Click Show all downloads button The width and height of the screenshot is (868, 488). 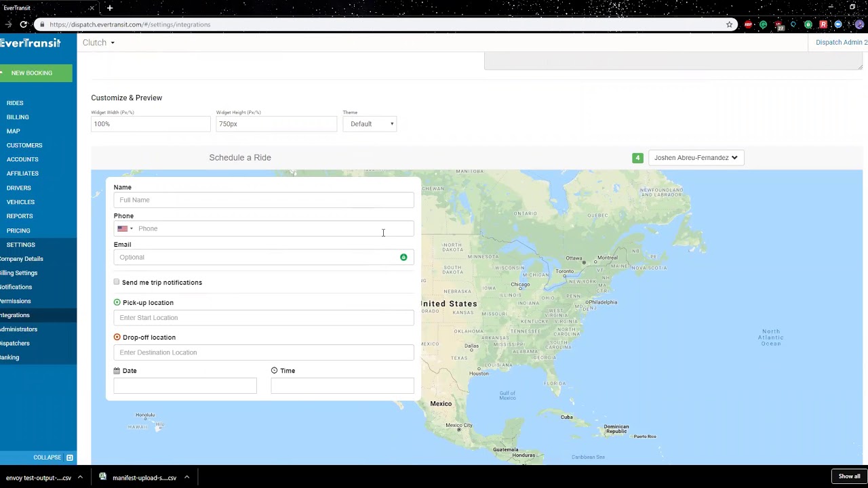click(849, 476)
